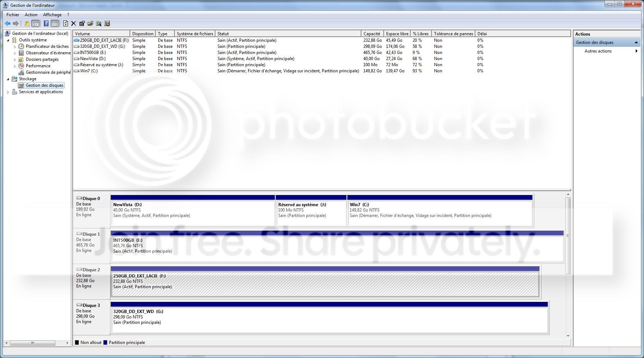The height and width of the screenshot is (358, 644).
Task: Click the Dossiers partagés folder icon
Action: pos(21,59)
